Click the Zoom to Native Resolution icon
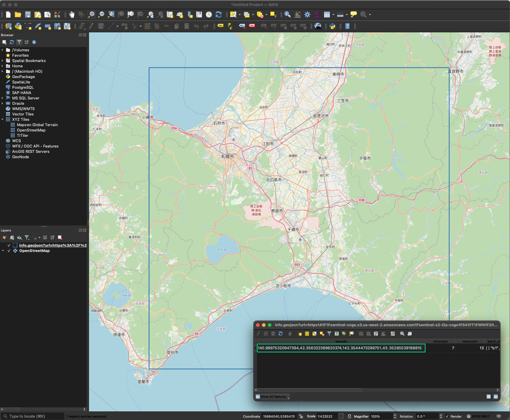This screenshot has width=510, height=420. 140,15
